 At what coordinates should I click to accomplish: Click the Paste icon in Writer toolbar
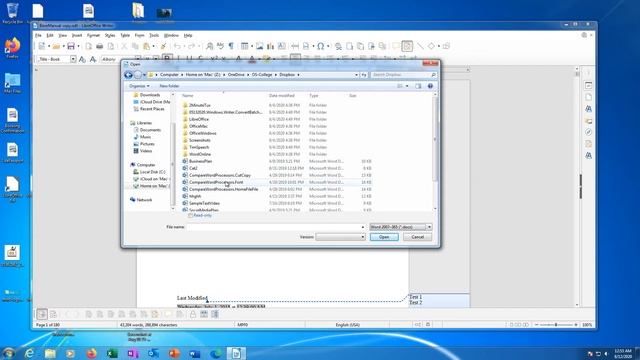click(146, 47)
